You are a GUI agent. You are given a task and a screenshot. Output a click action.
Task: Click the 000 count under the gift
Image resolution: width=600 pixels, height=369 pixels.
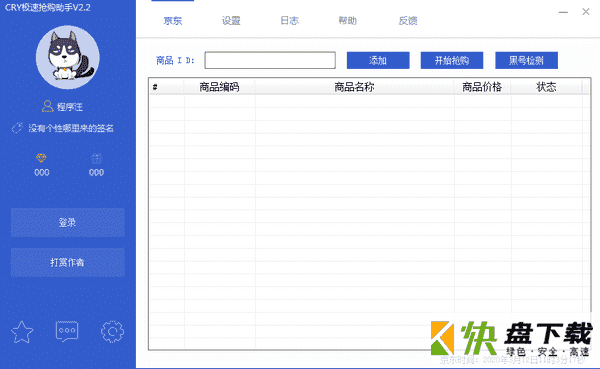[x=96, y=173]
